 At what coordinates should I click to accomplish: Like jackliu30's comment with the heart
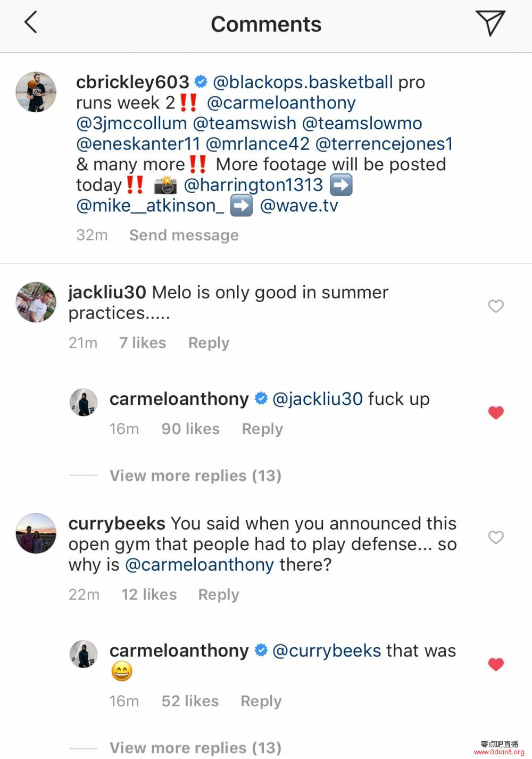pos(496,306)
